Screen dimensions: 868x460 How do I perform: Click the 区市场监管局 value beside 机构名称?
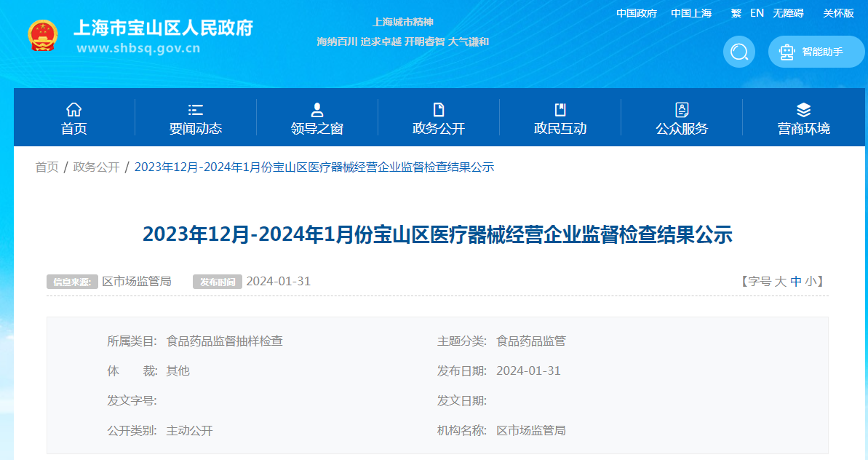531,431
